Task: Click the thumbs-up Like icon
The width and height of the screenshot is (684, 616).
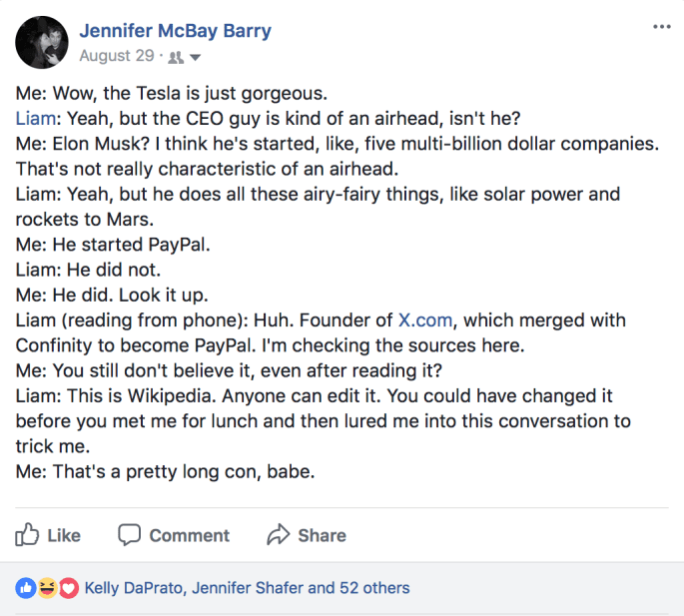Action: (x=27, y=535)
